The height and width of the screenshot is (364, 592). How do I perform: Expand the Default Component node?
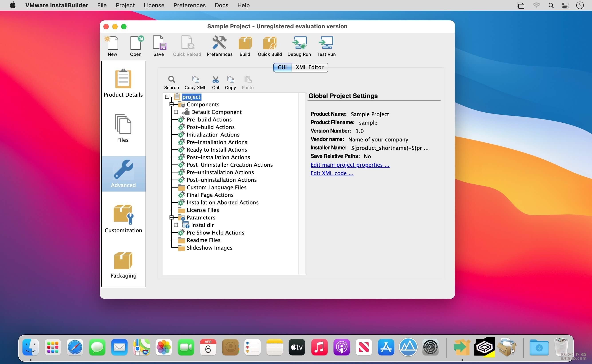click(x=176, y=112)
